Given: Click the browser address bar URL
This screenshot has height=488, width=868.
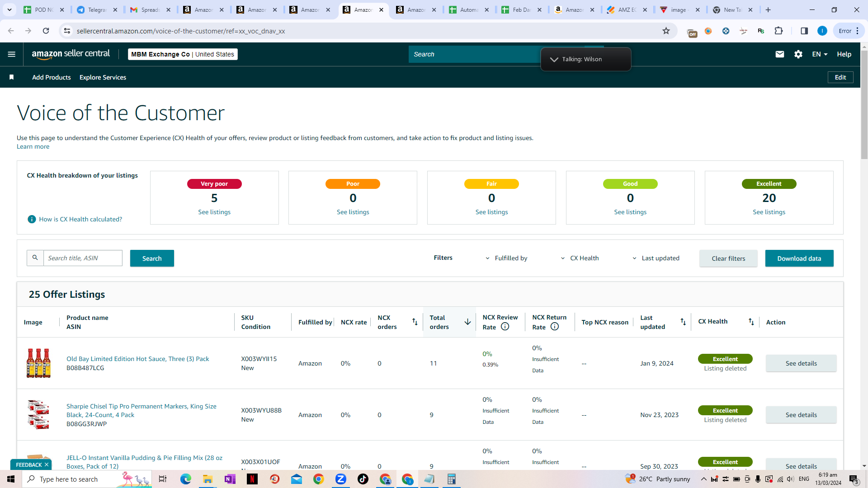Looking at the screenshot, I should (181, 31).
